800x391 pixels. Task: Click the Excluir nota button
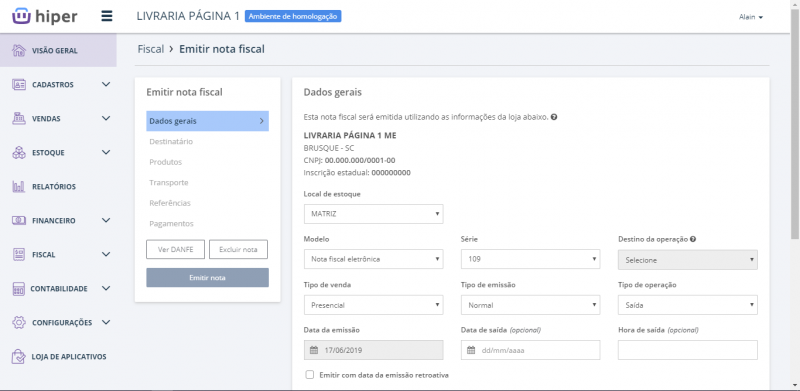click(x=238, y=250)
